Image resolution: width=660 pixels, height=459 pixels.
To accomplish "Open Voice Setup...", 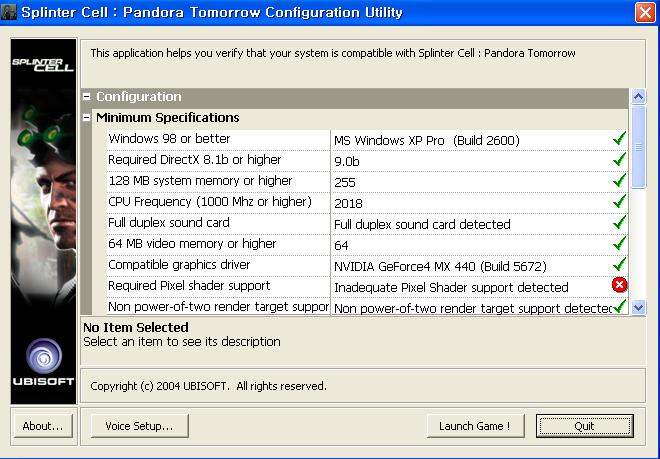I will tap(139, 426).
